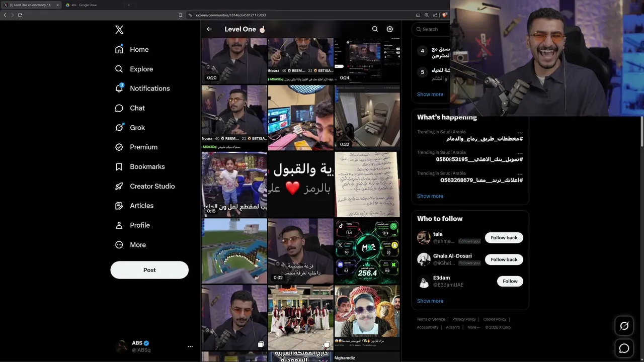Open the Premium page
The height and width of the screenshot is (362, 644).
136,147
